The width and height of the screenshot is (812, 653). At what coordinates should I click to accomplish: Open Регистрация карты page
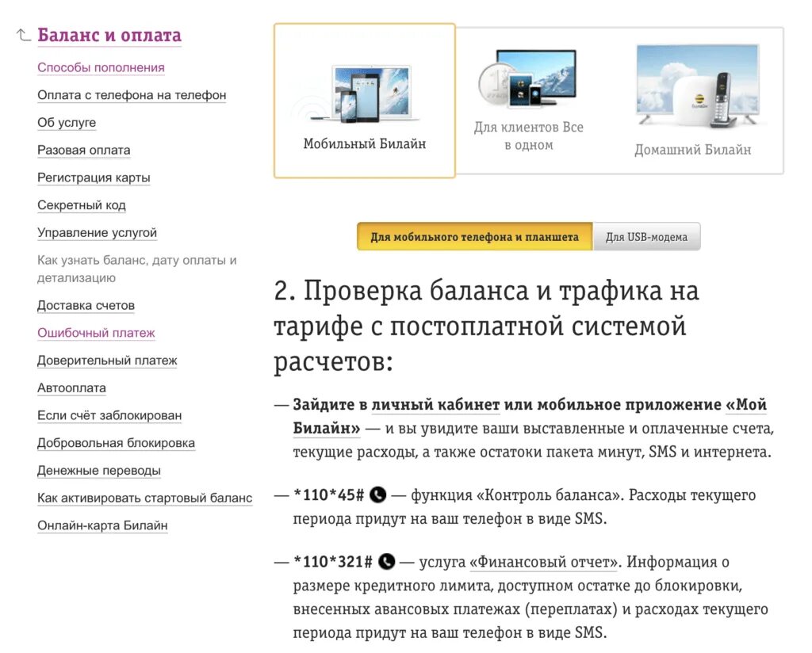point(94,178)
